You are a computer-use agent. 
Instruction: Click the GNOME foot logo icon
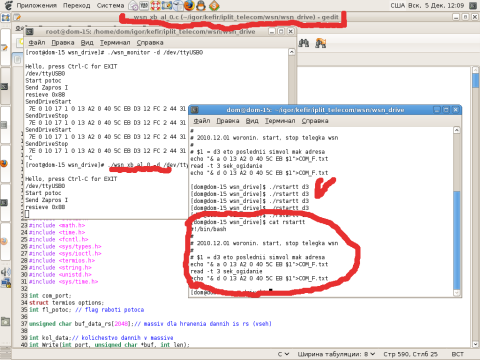coord(8,5)
